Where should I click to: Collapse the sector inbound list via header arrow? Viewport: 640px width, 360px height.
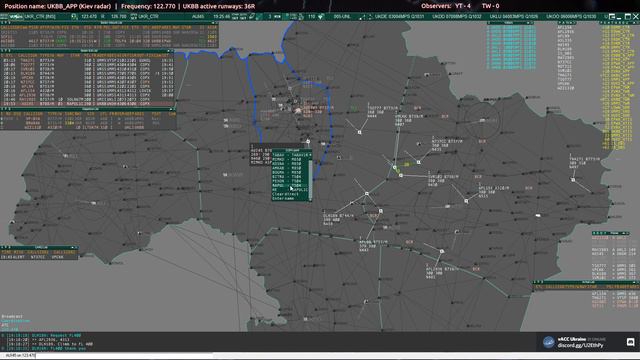pyautogui.click(x=213, y=23)
